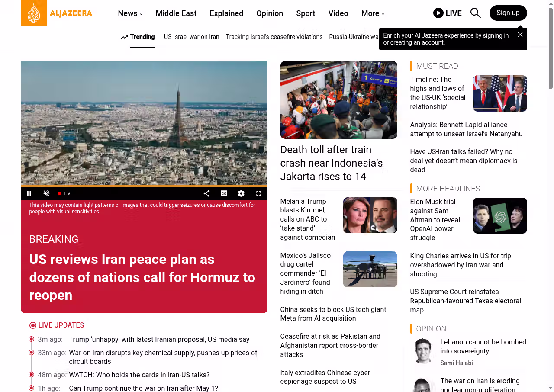Open the search magnifier icon

click(x=475, y=13)
